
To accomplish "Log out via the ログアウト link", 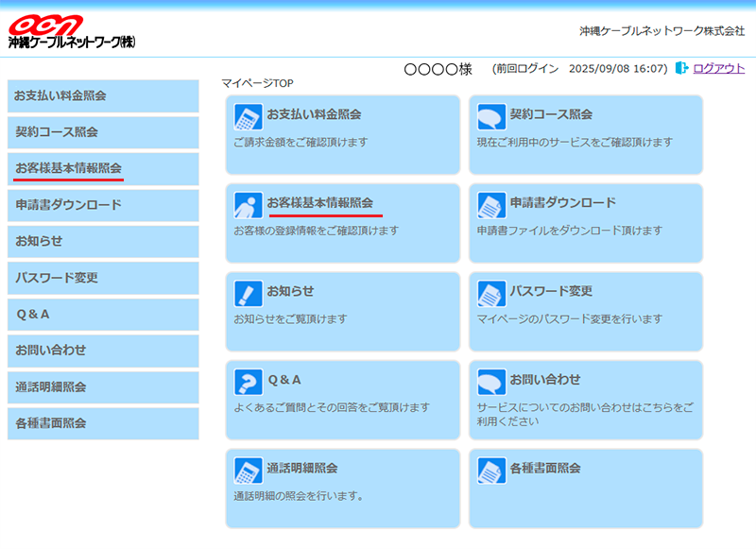I will pyautogui.click(x=718, y=69).
